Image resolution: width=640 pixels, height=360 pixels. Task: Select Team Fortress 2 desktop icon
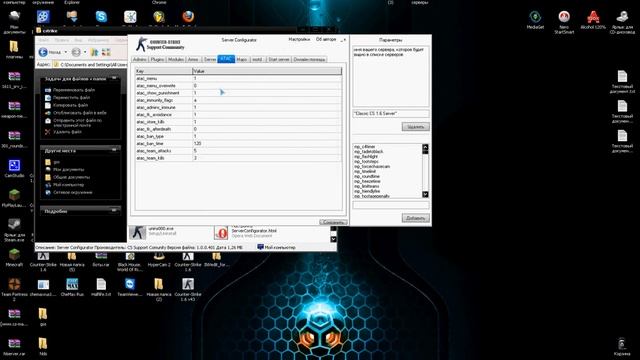pyautogui.click(x=14, y=289)
